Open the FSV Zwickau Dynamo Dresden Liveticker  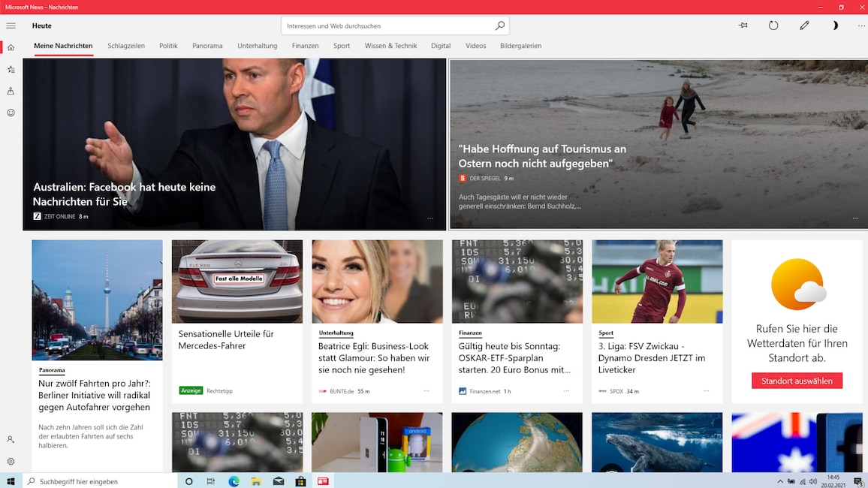[652, 358]
